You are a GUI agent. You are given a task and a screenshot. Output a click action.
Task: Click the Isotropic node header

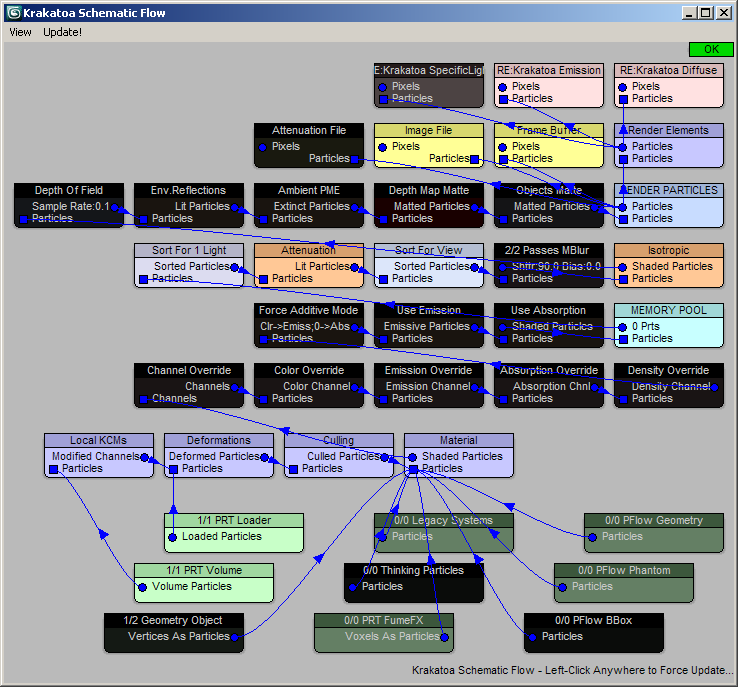[669, 250]
